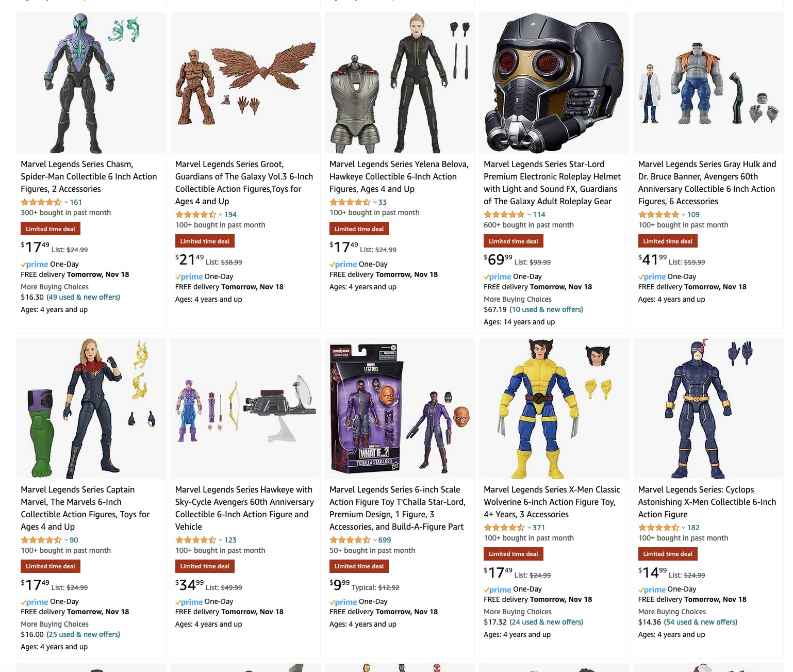
Task: Open the 54 used & new offers link
Action: (x=700, y=622)
